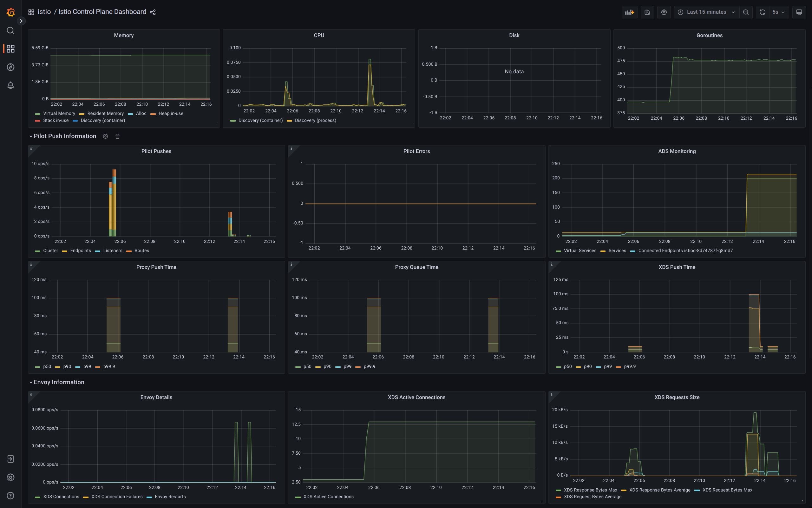Screen dimensions: 812x508
Task: Show info for Pilot Errors panel
Action: click(x=291, y=149)
